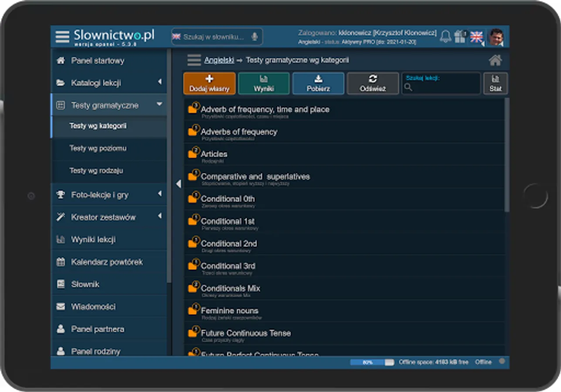
Task: Open the Stat statistics button
Action: (x=496, y=83)
